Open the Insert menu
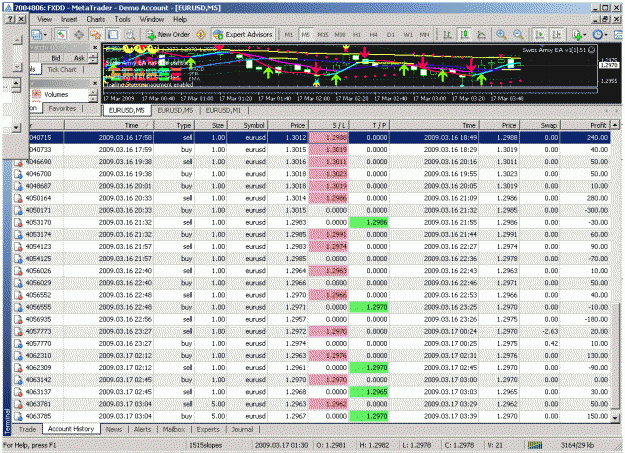The height and width of the screenshot is (453, 625). pos(69,19)
